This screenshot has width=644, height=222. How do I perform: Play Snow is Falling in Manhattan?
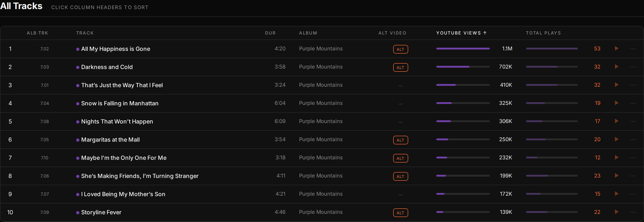pos(617,103)
